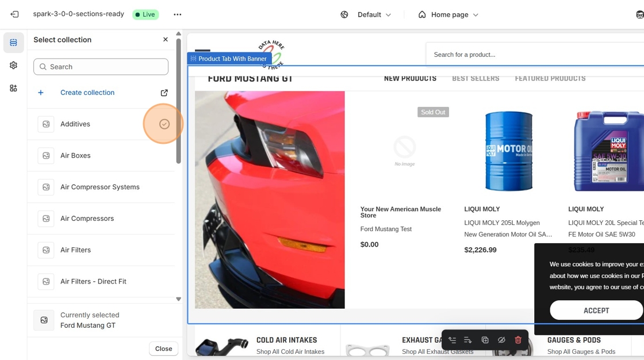The width and height of the screenshot is (644, 360).
Task: Click the Air Boxes collection thumbnail icon
Action: tap(46, 156)
